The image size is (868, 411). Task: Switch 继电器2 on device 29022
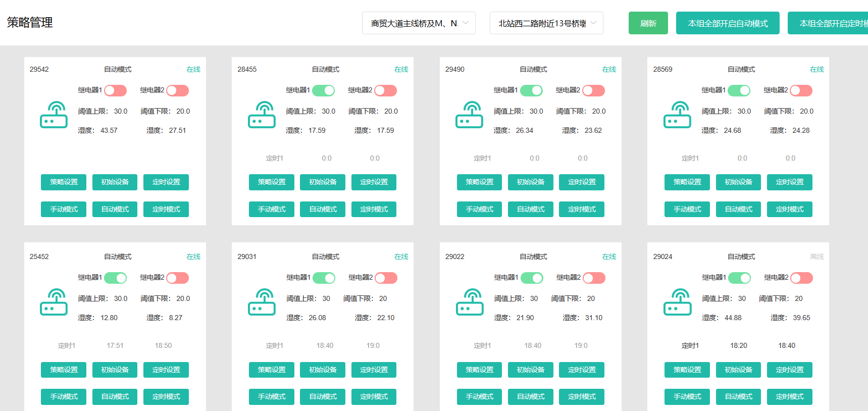pos(594,278)
